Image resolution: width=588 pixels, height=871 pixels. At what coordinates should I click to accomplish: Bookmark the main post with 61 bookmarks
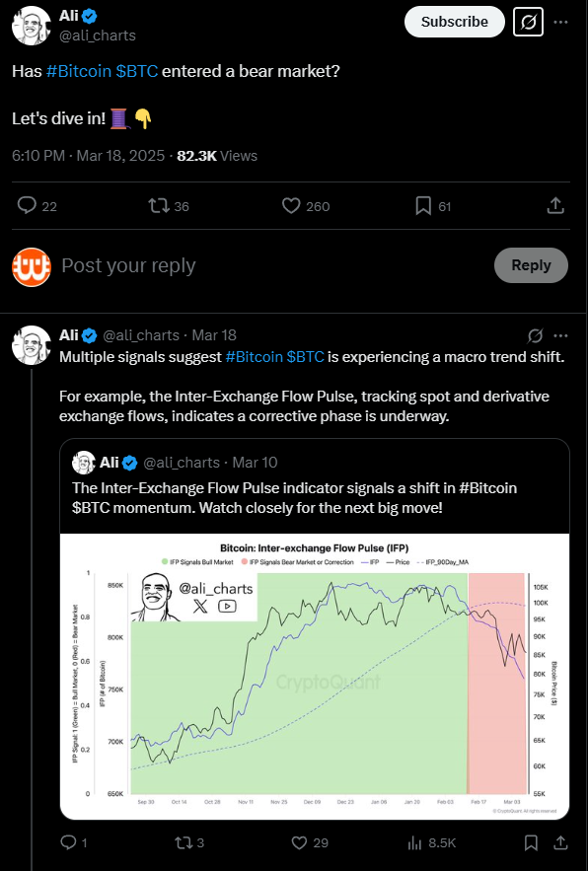coord(433,206)
